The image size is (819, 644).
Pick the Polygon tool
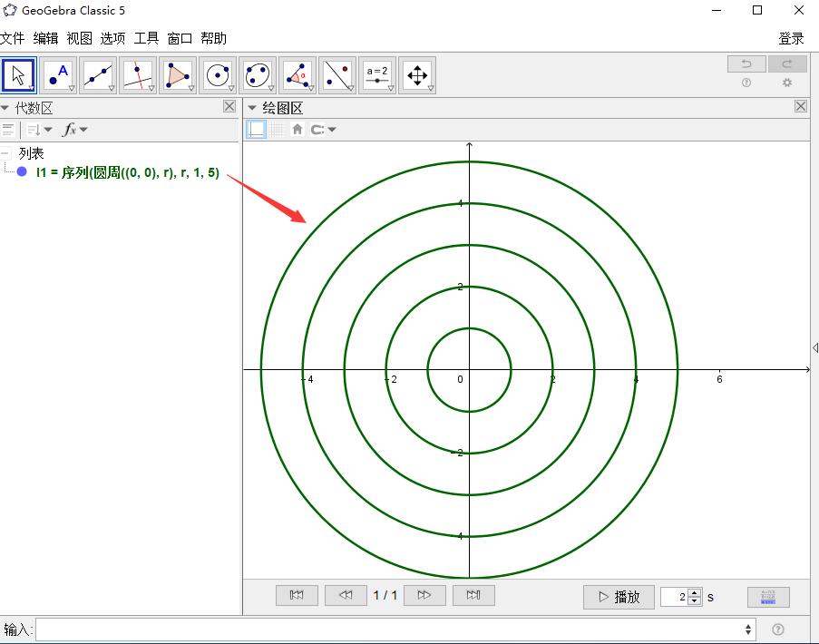pyautogui.click(x=178, y=74)
